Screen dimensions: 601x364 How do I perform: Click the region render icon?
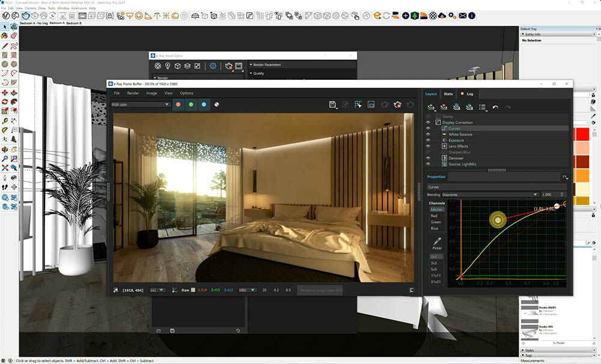point(358,105)
